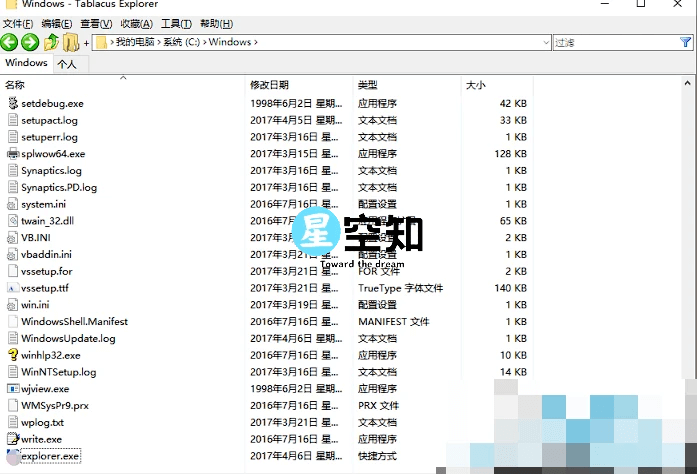Go up one folder level
Viewport: 697px width, 474px height.
pos(51,42)
